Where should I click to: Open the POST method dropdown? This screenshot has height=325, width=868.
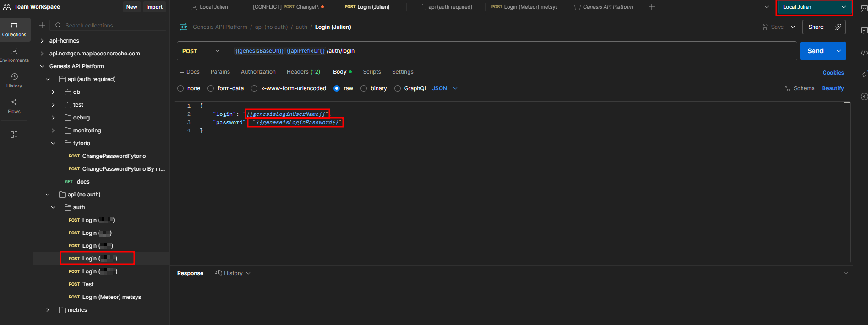click(202, 51)
